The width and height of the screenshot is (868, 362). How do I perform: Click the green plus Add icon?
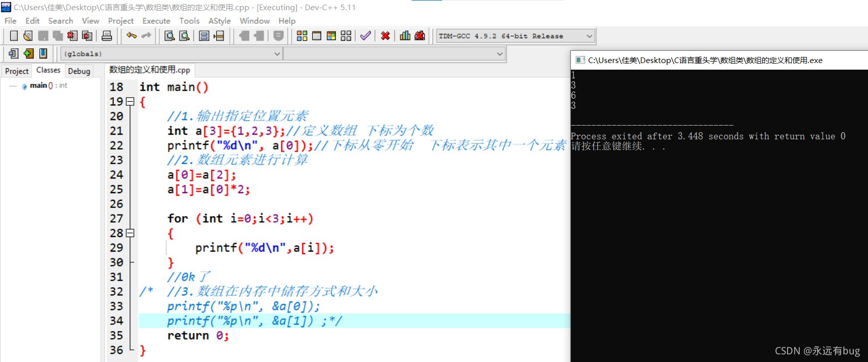28,53
